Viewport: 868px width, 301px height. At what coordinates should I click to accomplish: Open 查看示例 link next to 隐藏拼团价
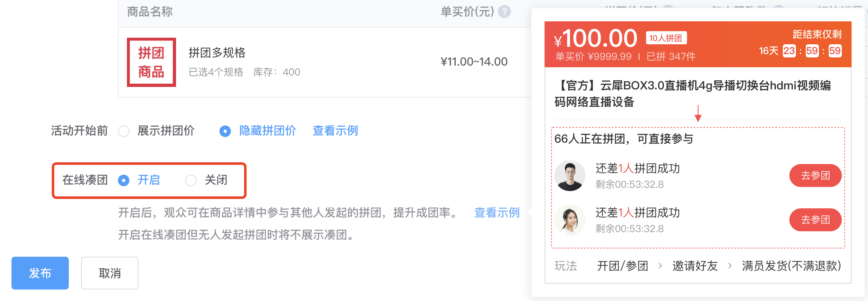pyautogui.click(x=335, y=131)
